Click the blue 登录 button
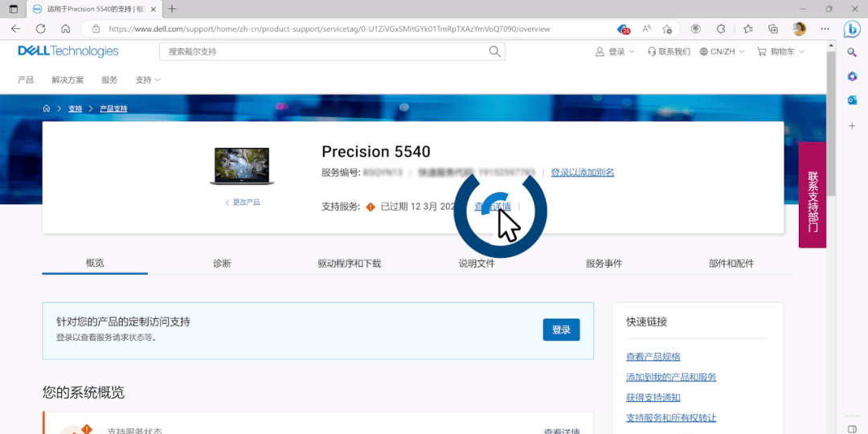Viewport: 868px width, 434px height. tap(561, 330)
